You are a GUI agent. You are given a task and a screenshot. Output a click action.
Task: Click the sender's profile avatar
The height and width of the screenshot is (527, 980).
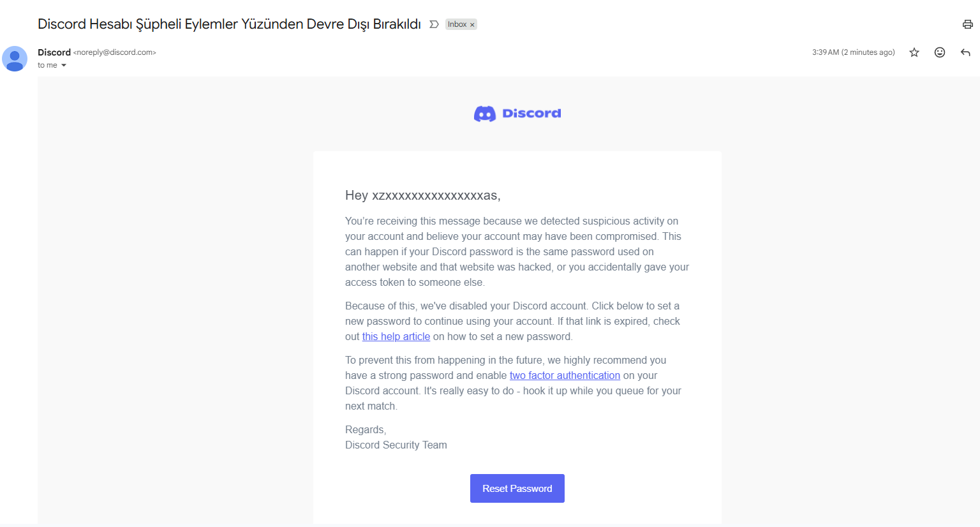coord(15,59)
